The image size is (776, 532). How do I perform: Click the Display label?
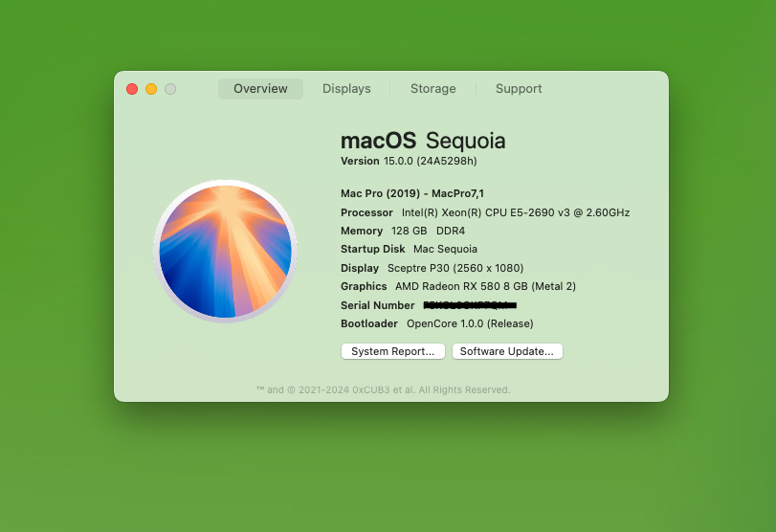360,268
